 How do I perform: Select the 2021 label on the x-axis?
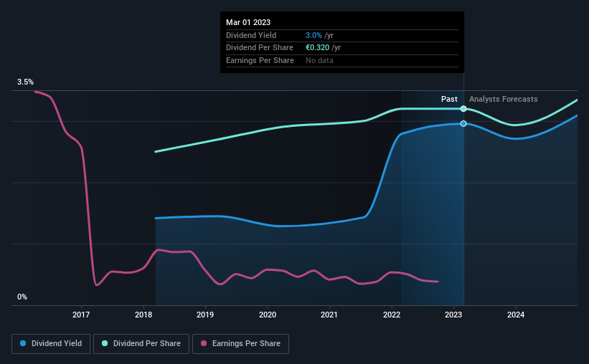click(x=329, y=315)
